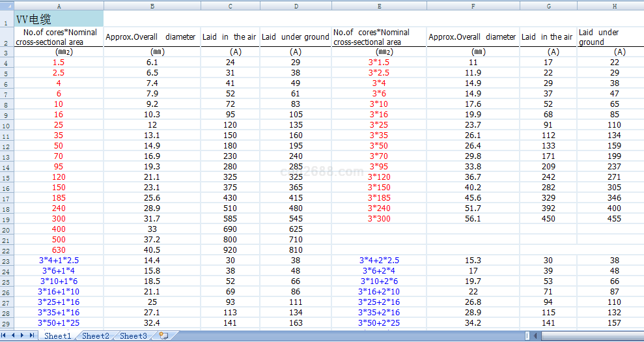This screenshot has height=342, width=644.
Task: Select the Sheet1 tab
Action: [x=57, y=336]
